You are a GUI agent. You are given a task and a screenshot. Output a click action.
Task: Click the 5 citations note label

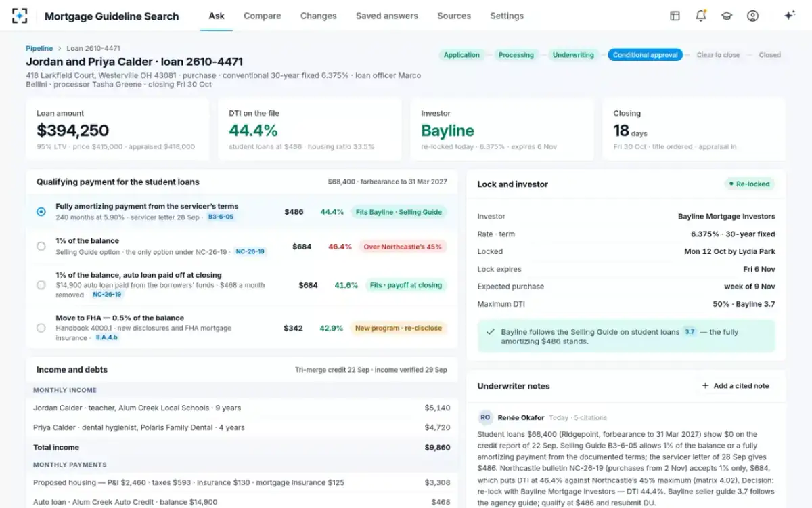(591, 418)
